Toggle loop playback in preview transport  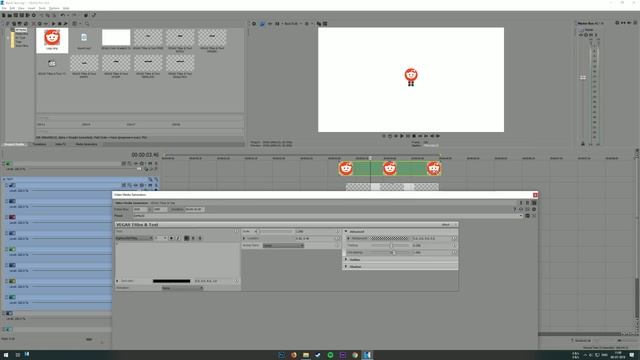pyautogui.click(x=390, y=136)
